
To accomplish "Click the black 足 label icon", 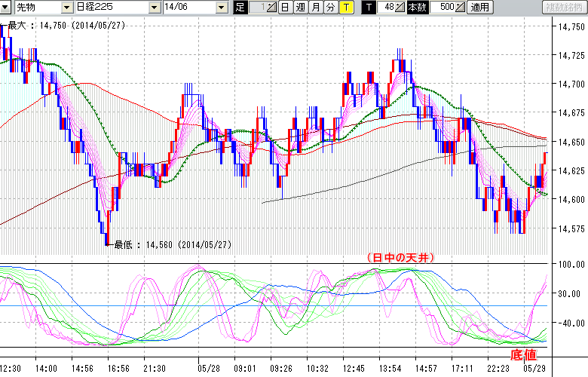I will pos(240,8).
